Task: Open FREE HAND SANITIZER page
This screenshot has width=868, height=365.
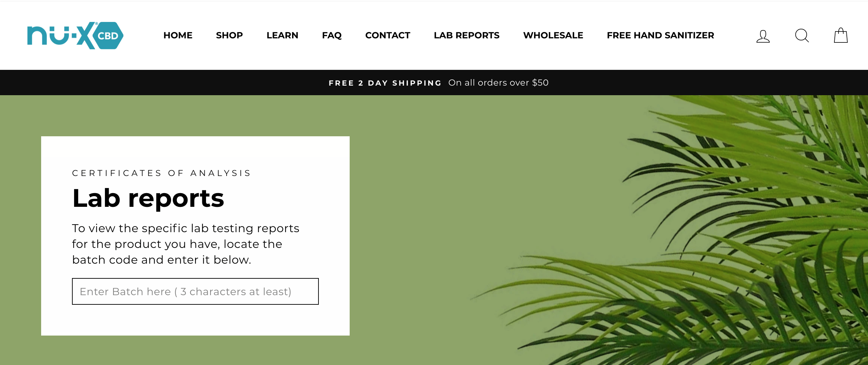Action: (660, 35)
